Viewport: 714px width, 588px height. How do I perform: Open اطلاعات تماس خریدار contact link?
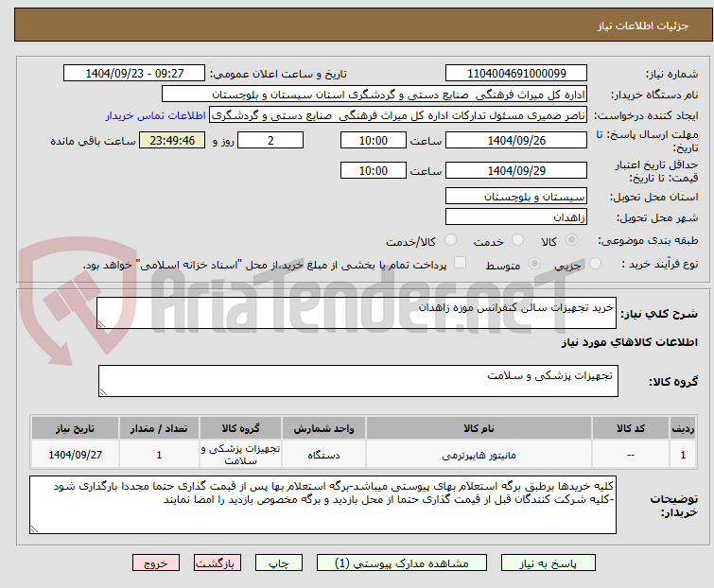tap(156, 115)
